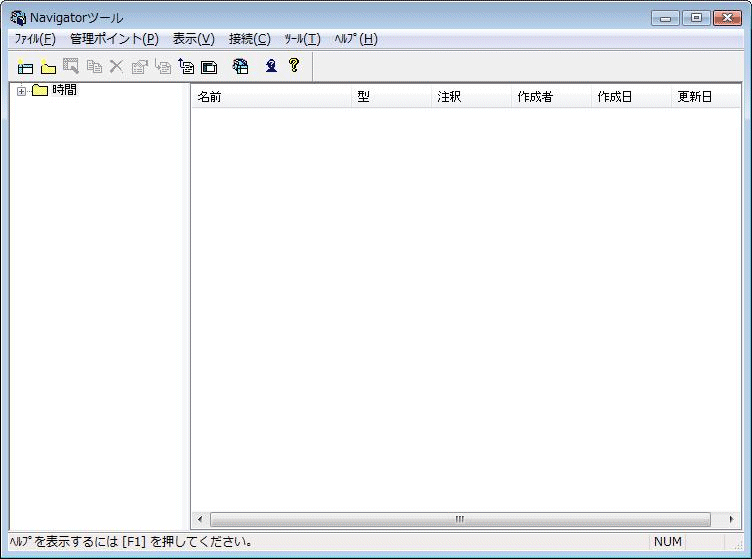Select the 時間 tree item label

tap(64, 90)
